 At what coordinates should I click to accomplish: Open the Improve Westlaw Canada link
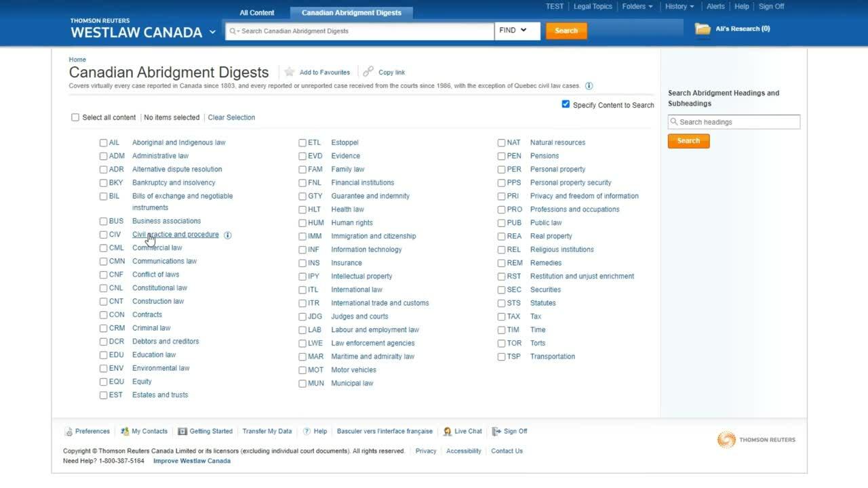click(x=192, y=461)
